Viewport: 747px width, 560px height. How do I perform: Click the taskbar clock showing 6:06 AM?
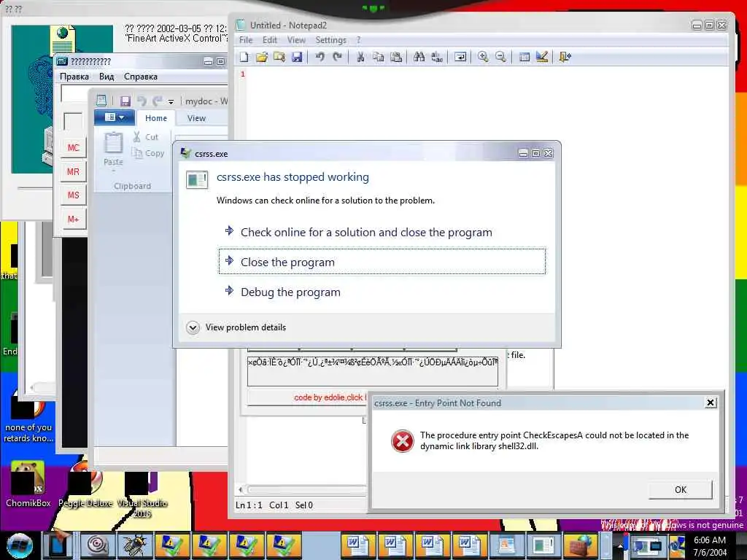(710, 546)
